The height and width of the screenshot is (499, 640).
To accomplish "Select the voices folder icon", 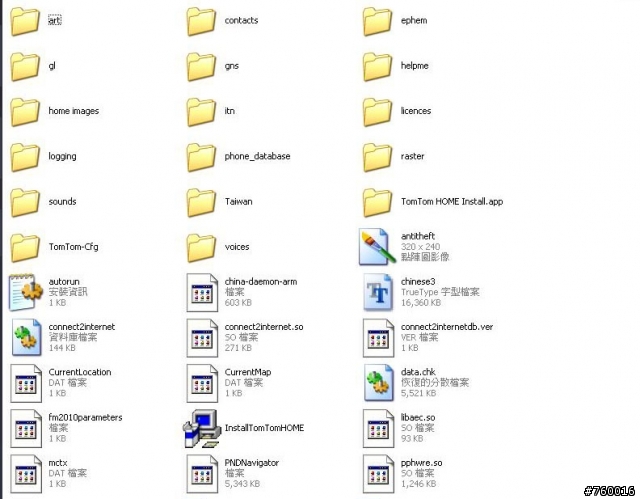I will [x=201, y=247].
